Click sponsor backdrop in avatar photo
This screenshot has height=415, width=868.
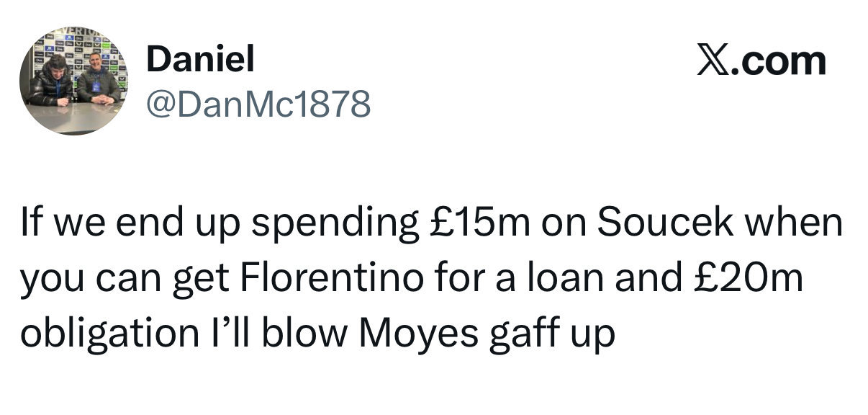[x=72, y=45]
